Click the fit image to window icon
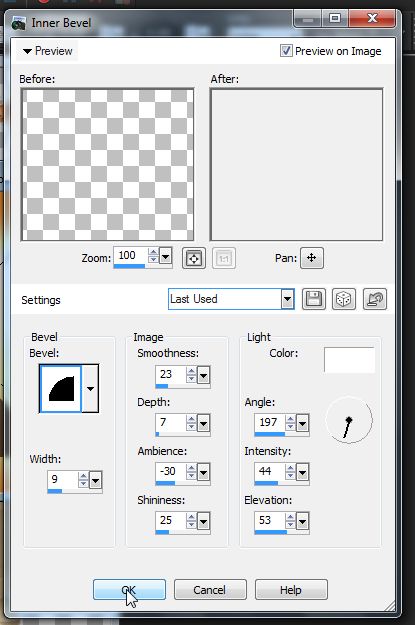Image resolution: width=415 pixels, height=625 pixels. click(194, 258)
